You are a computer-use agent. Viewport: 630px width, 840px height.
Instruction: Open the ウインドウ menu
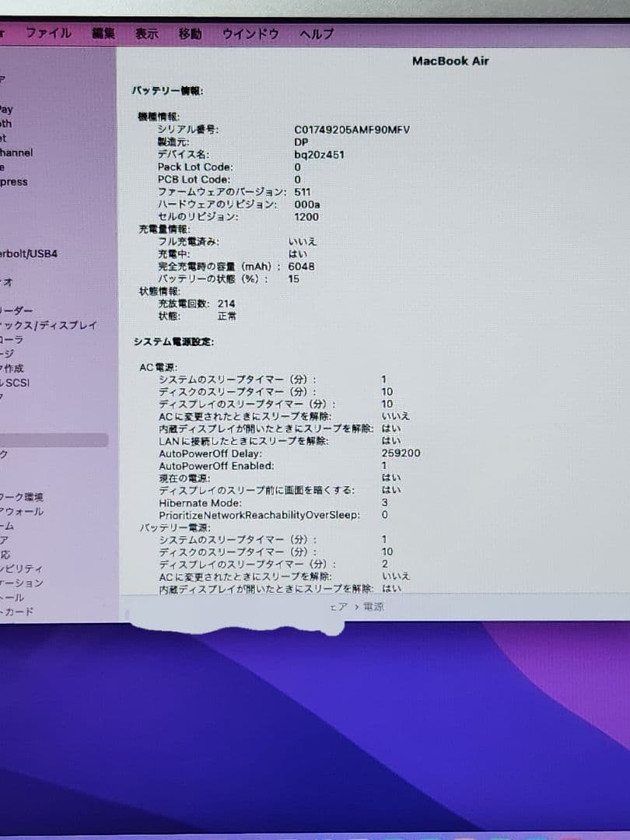[x=249, y=34]
